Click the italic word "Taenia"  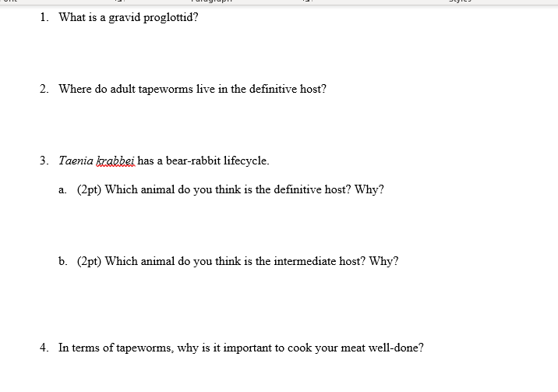click(76, 161)
